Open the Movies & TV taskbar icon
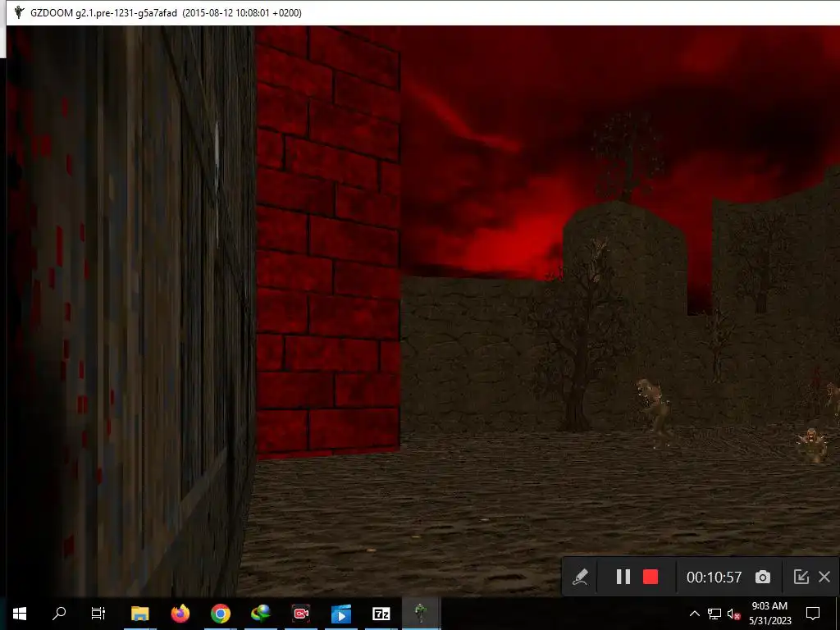The image size is (840, 630). point(340,614)
